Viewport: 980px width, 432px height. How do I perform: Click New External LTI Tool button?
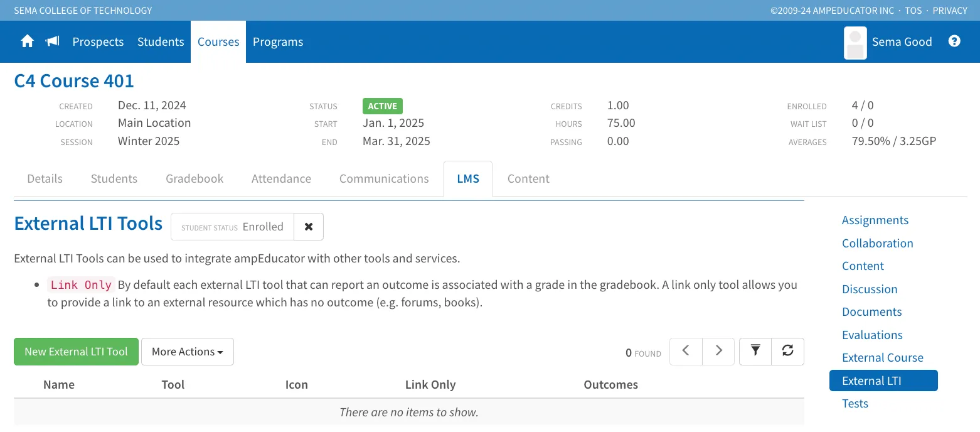pyautogui.click(x=76, y=352)
